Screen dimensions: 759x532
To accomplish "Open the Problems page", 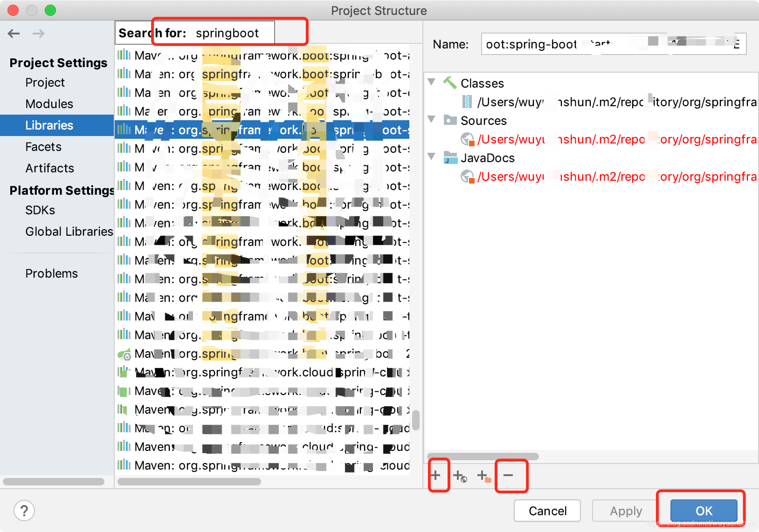I will pos(52,273).
